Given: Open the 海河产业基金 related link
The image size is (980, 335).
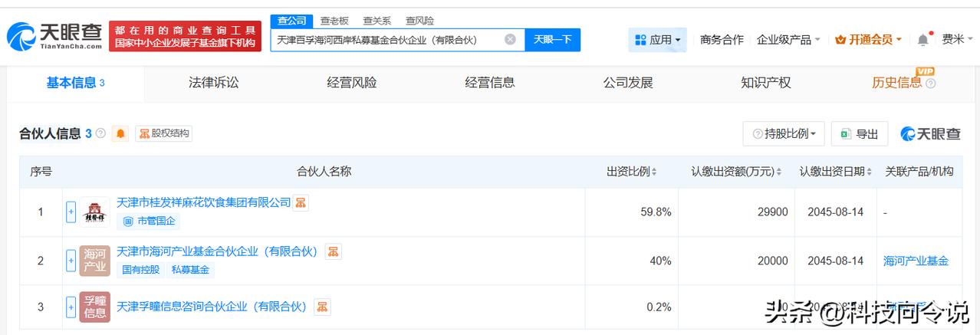Looking at the screenshot, I should [x=916, y=261].
